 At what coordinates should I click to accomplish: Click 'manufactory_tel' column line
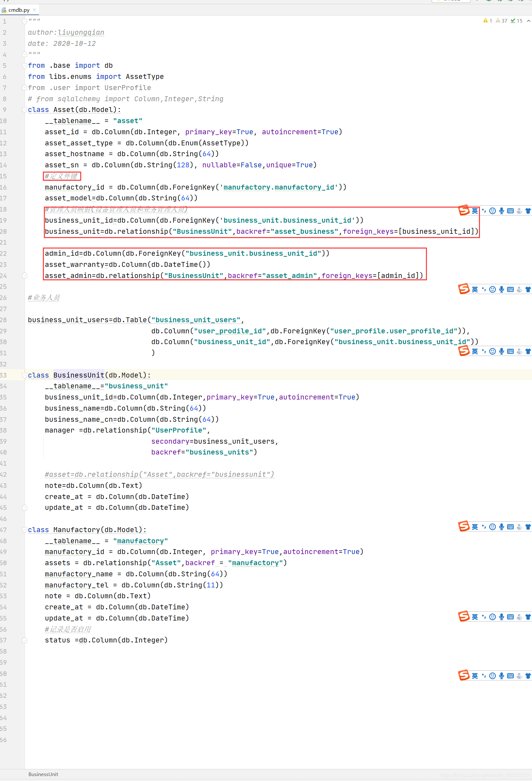click(x=134, y=585)
